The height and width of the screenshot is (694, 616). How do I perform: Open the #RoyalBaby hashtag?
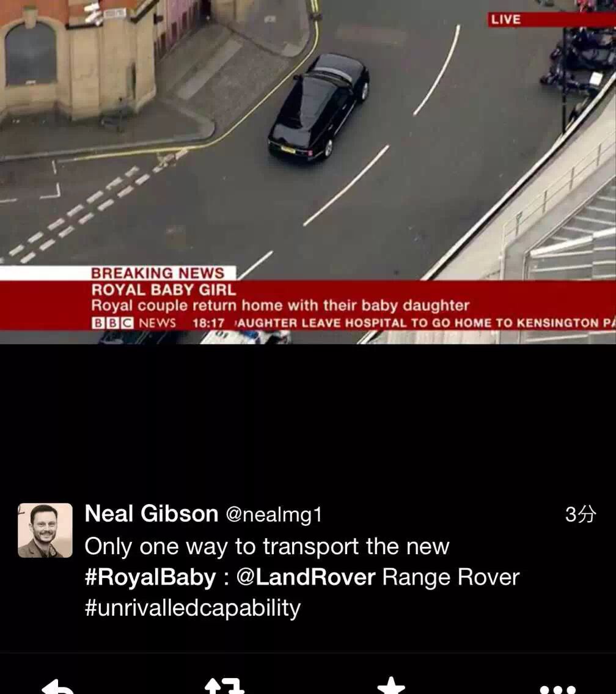pyautogui.click(x=150, y=577)
